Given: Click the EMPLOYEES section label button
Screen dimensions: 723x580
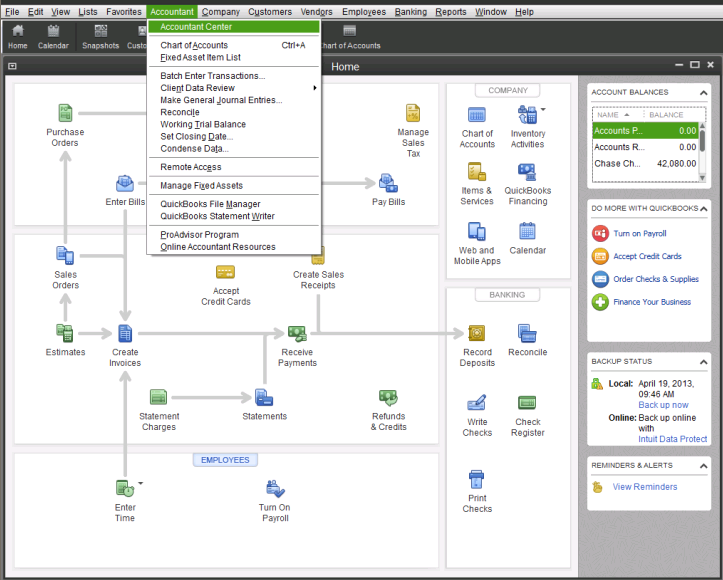Looking at the screenshot, I should [x=225, y=460].
